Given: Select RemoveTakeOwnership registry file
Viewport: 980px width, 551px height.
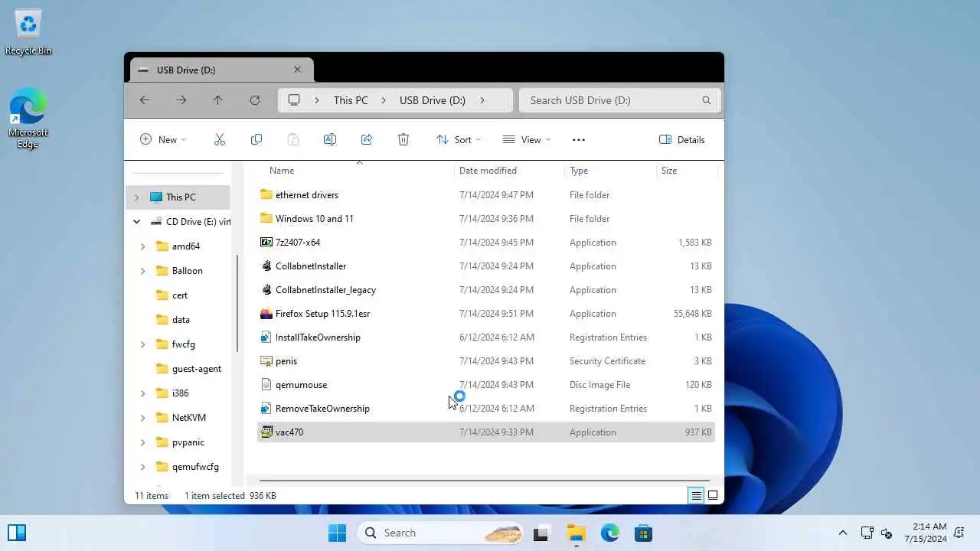Looking at the screenshot, I should point(486,409).
